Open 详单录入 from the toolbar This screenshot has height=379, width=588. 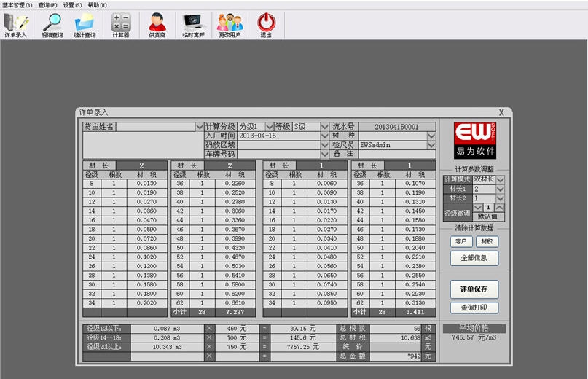15,23
